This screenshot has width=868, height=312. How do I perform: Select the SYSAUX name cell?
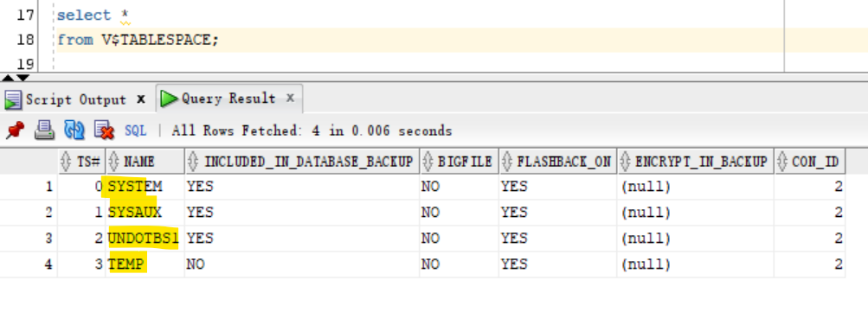145,213
